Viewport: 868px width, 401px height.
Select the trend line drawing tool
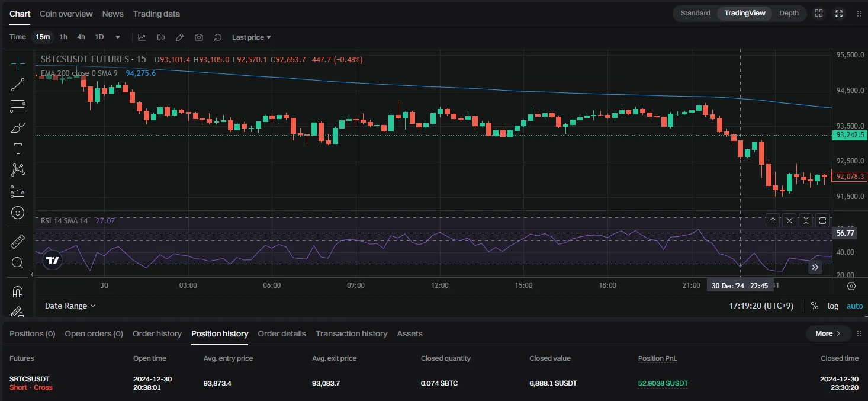pyautogui.click(x=18, y=85)
